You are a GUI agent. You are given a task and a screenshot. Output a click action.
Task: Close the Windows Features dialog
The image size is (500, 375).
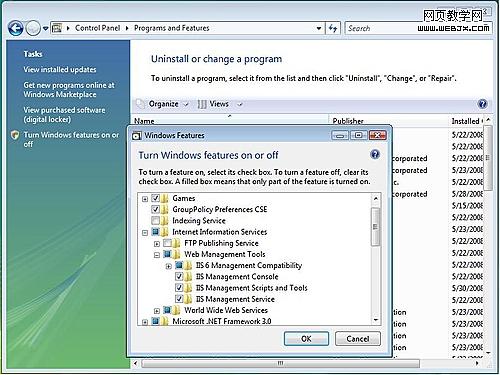pyautogui.click(x=377, y=135)
